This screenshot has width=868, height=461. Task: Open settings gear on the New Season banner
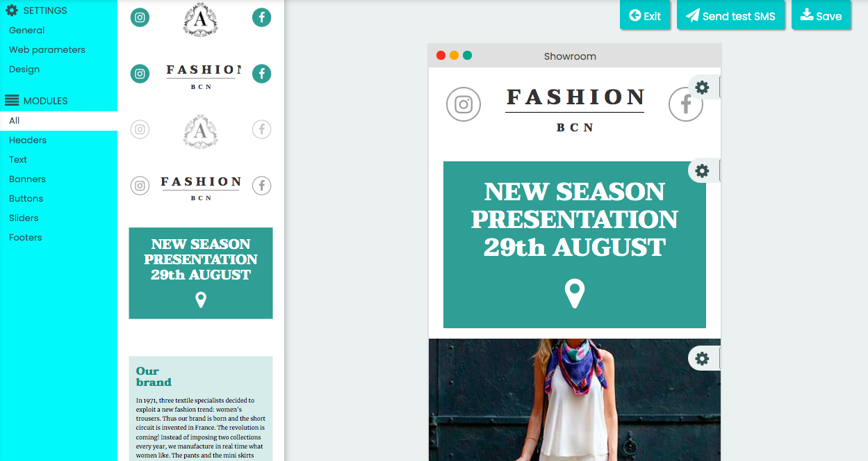coord(702,171)
